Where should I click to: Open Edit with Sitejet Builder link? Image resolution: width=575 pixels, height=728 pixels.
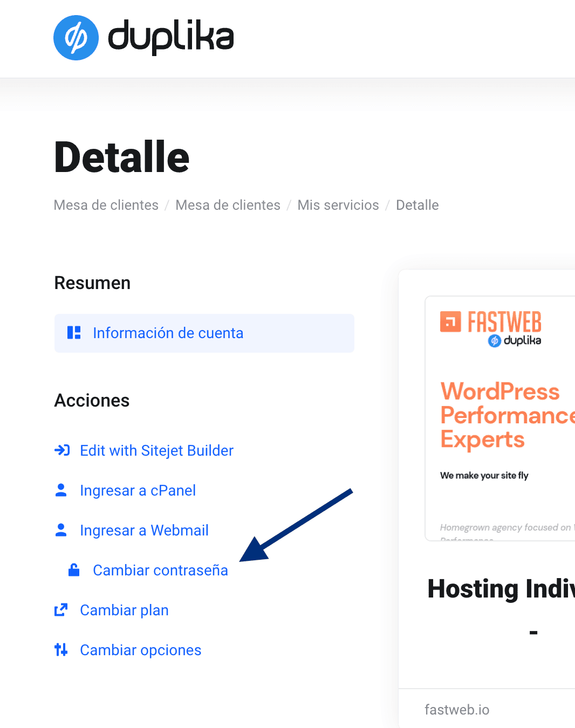[156, 451]
